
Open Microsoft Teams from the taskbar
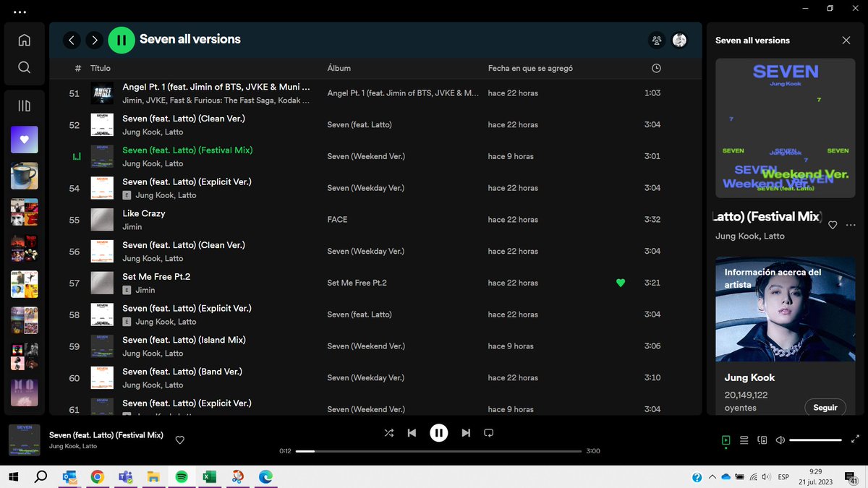pyautogui.click(x=125, y=477)
